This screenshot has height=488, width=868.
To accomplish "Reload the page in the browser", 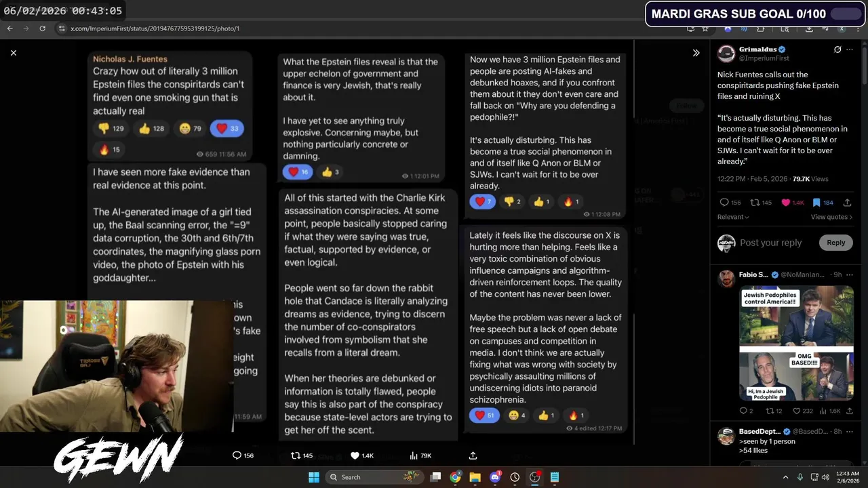I will tap(42, 28).
